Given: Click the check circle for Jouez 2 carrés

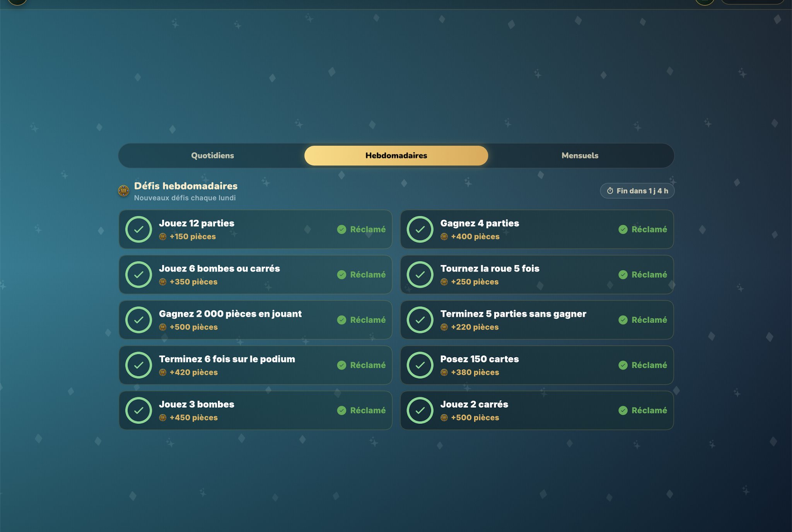Looking at the screenshot, I should 420,410.
